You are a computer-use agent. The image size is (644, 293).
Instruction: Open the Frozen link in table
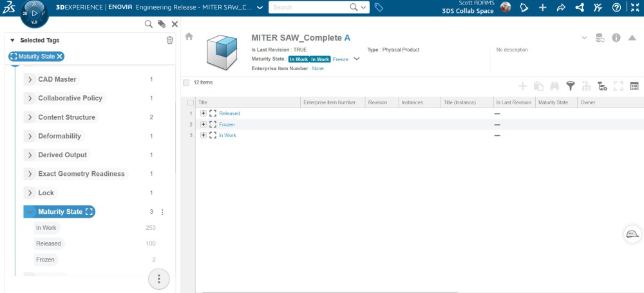(x=227, y=124)
